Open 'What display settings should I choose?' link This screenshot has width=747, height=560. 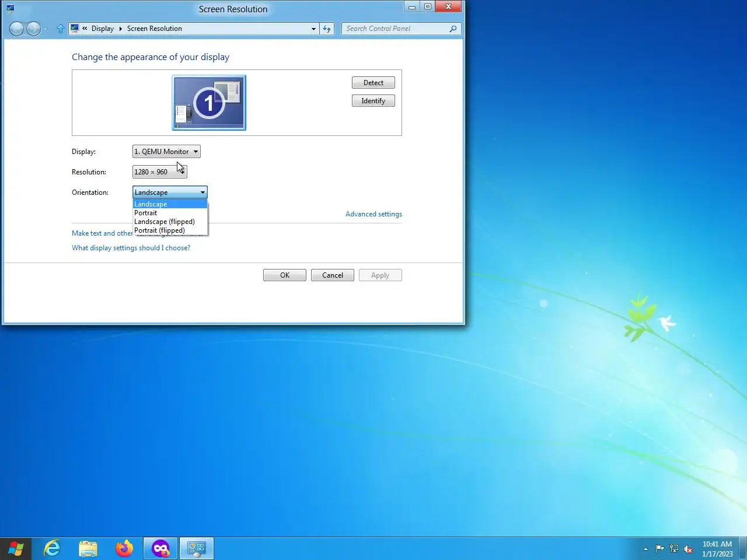[x=131, y=248]
